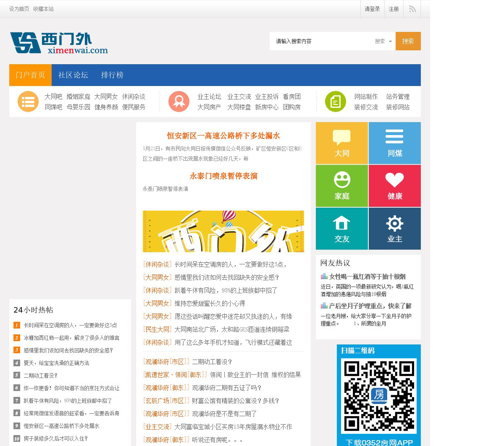Click the 交友 house tile

(342, 229)
